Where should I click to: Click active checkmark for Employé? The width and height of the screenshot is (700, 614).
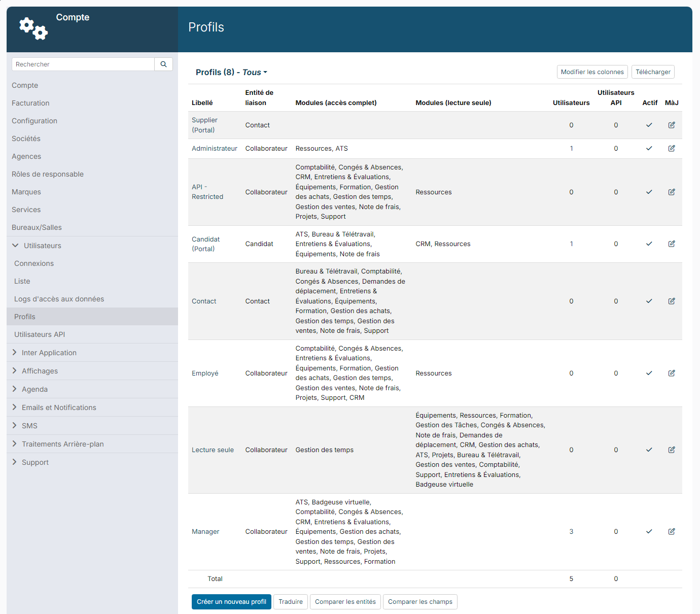(x=649, y=373)
